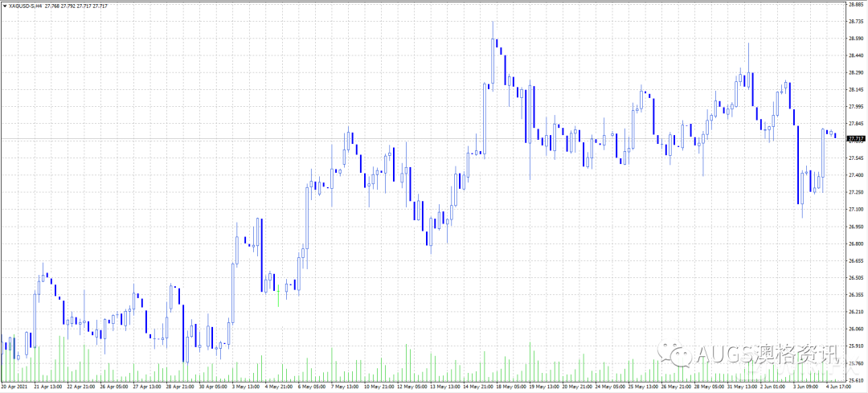Open the chart dropdown triangle beside XAGUSD-S,H4
The width and height of the screenshot is (868, 393).
coord(5,5)
